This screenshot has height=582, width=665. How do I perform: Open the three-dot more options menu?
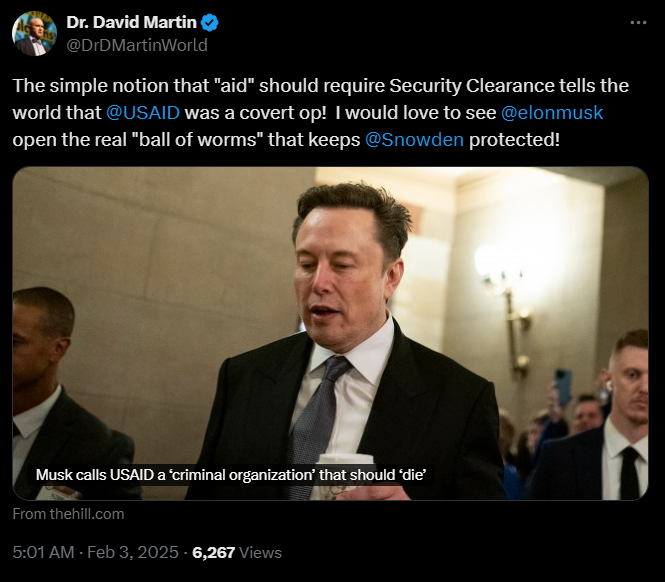click(x=637, y=23)
